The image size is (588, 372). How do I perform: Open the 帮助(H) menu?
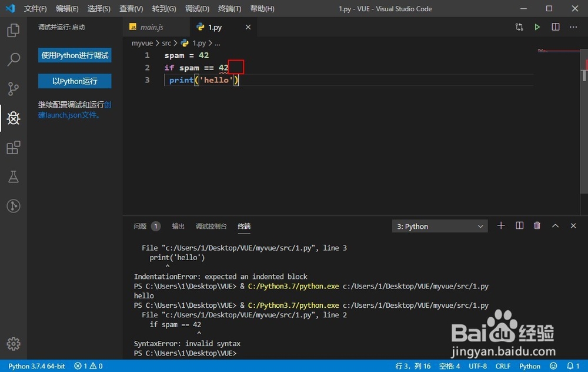pyautogui.click(x=262, y=9)
